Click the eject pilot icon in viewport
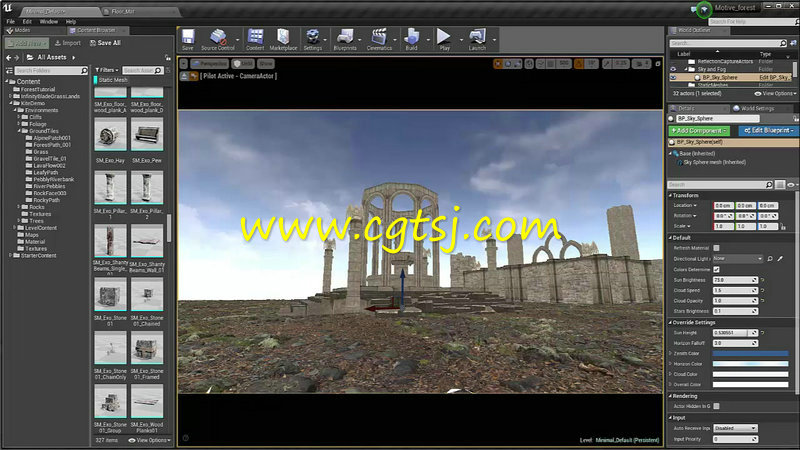800x450 pixels. [185, 76]
